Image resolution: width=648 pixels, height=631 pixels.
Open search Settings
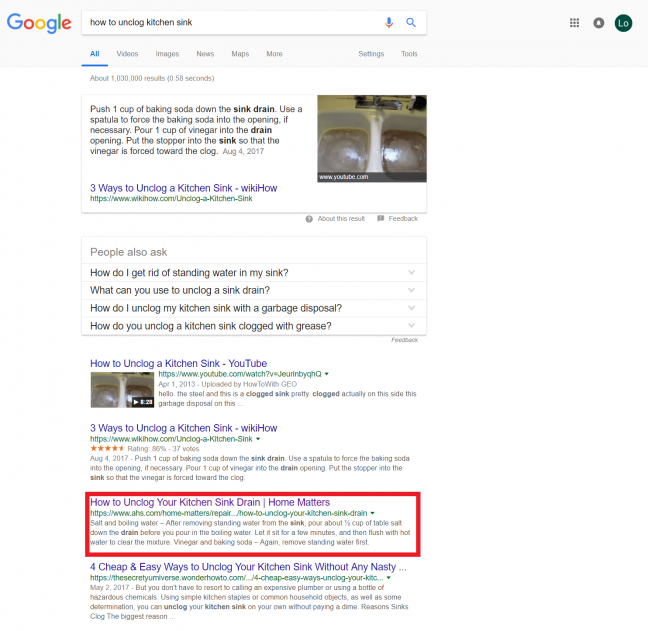[x=371, y=54]
